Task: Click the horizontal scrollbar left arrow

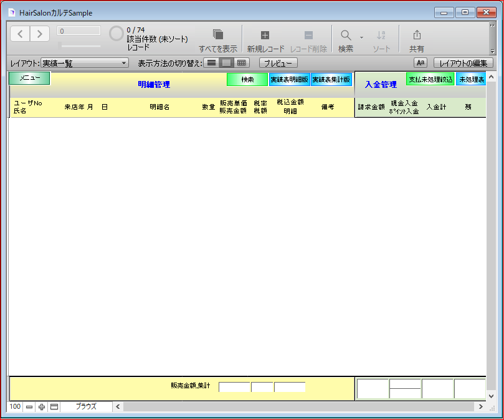Action: [x=118, y=407]
